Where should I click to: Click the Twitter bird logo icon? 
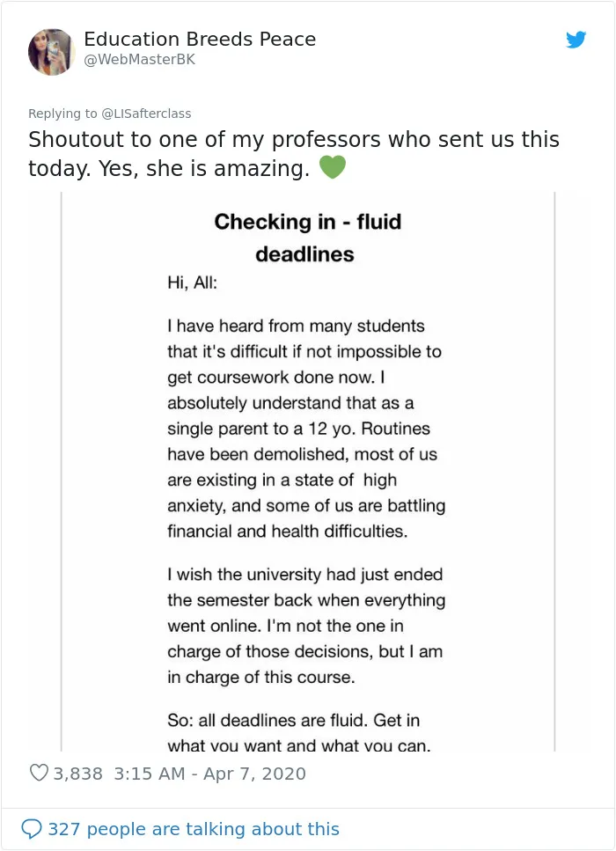[576, 40]
